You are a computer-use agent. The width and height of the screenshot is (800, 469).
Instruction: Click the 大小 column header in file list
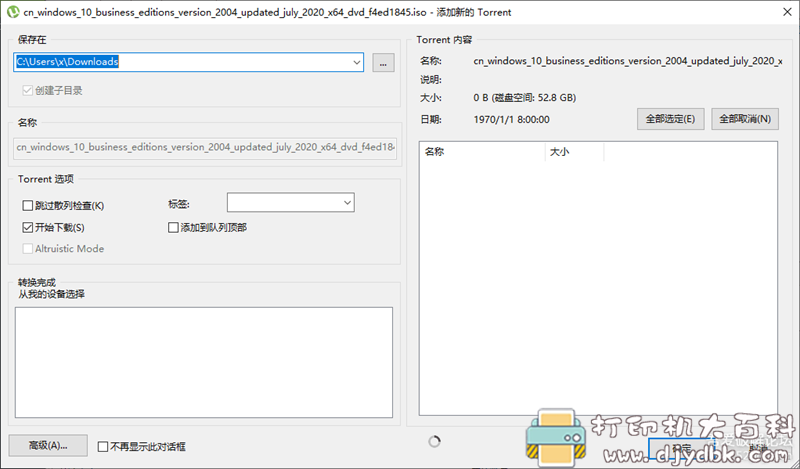[574, 152]
